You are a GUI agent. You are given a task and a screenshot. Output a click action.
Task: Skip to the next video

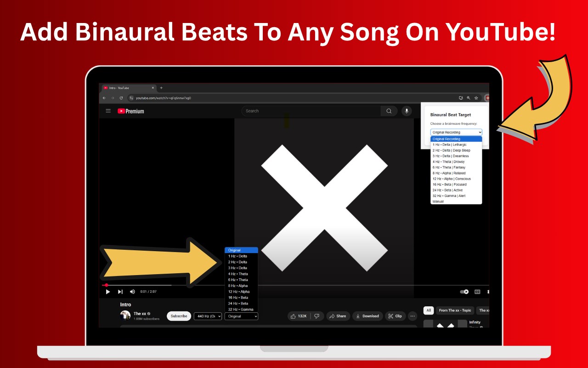[120, 292]
